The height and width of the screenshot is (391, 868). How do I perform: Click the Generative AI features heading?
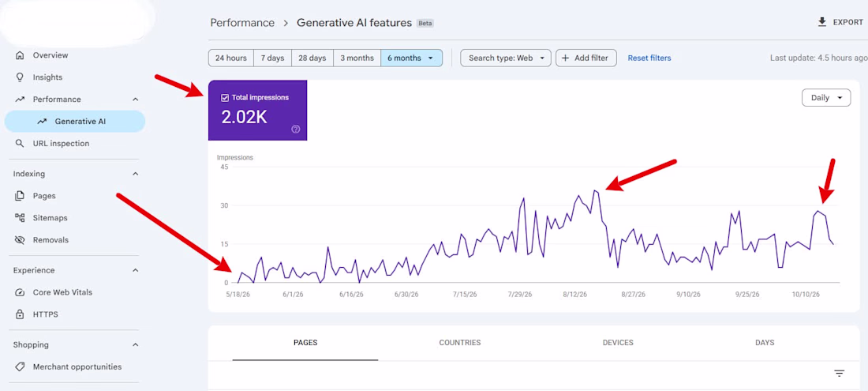tap(354, 23)
